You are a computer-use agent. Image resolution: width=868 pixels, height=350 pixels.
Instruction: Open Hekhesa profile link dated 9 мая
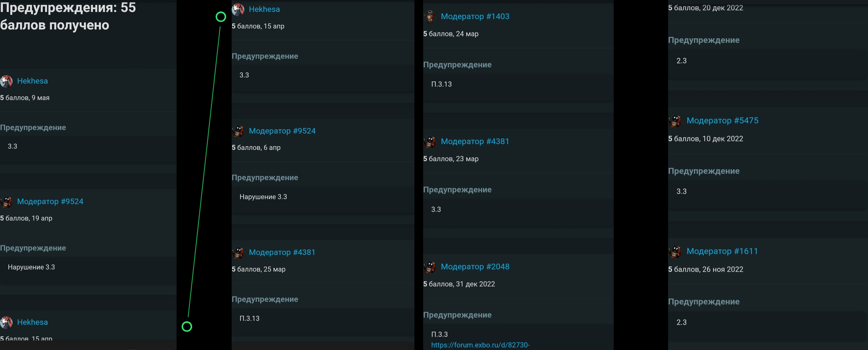tap(32, 81)
